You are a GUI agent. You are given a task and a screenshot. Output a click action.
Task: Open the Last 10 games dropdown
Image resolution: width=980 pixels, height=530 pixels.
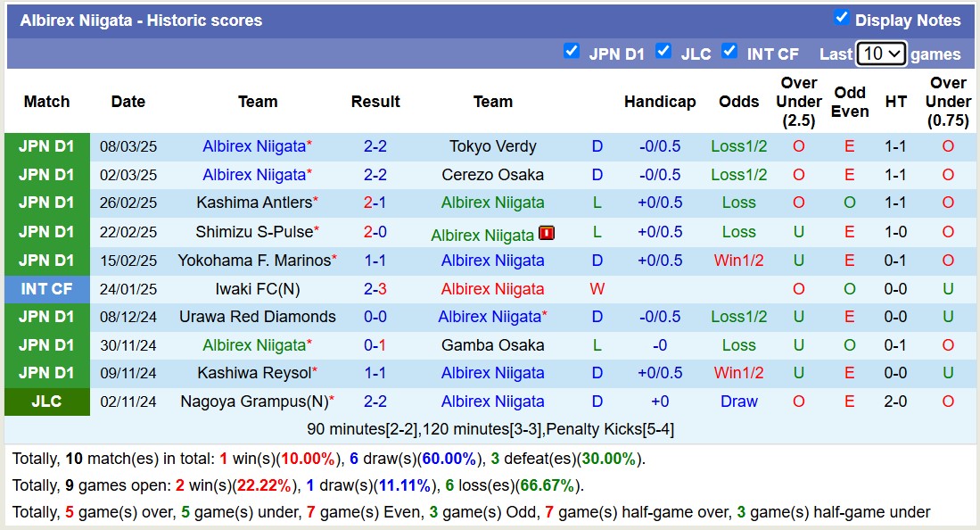[x=880, y=54]
